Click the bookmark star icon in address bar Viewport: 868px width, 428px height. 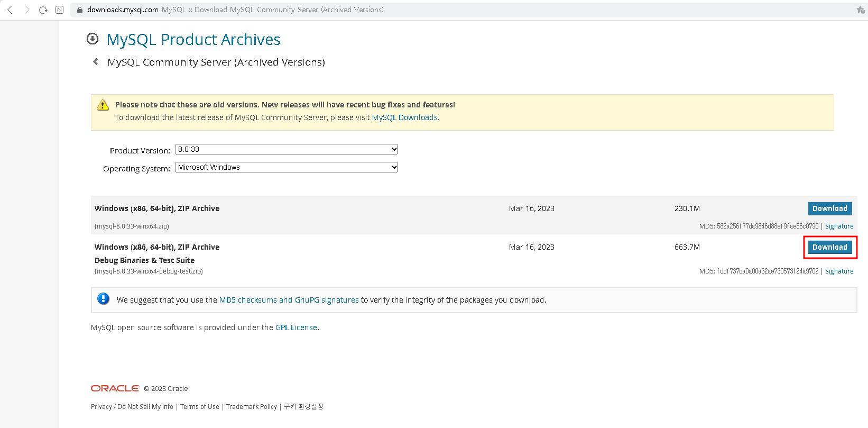(861, 10)
